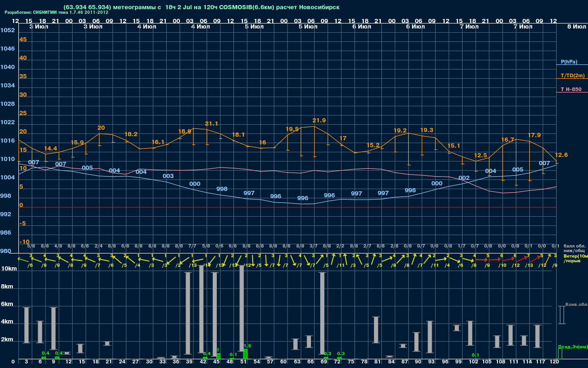Click the 21.9 temperature peak label
The height and width of the screenshot is (368, 588).
(319, 121)
